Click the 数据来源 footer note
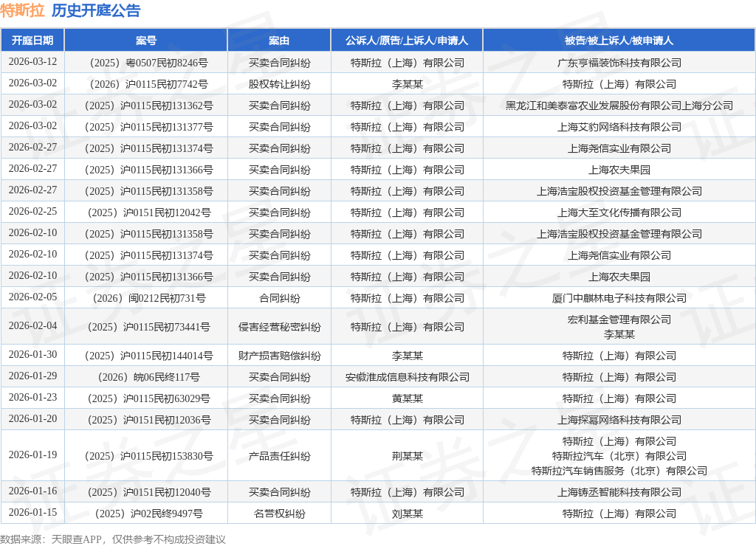This screenshot has height=546, width=756. (113, 539)
